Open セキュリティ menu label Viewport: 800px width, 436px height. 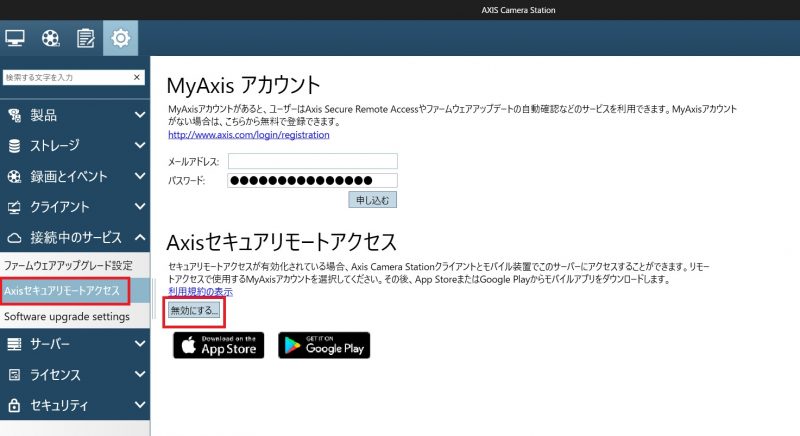click(59, 405)
